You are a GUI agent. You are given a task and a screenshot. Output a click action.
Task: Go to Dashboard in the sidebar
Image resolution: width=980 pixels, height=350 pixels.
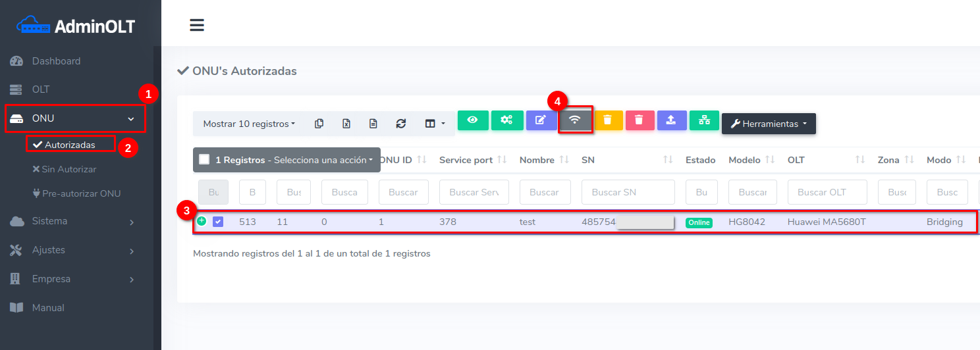point(56,61)
